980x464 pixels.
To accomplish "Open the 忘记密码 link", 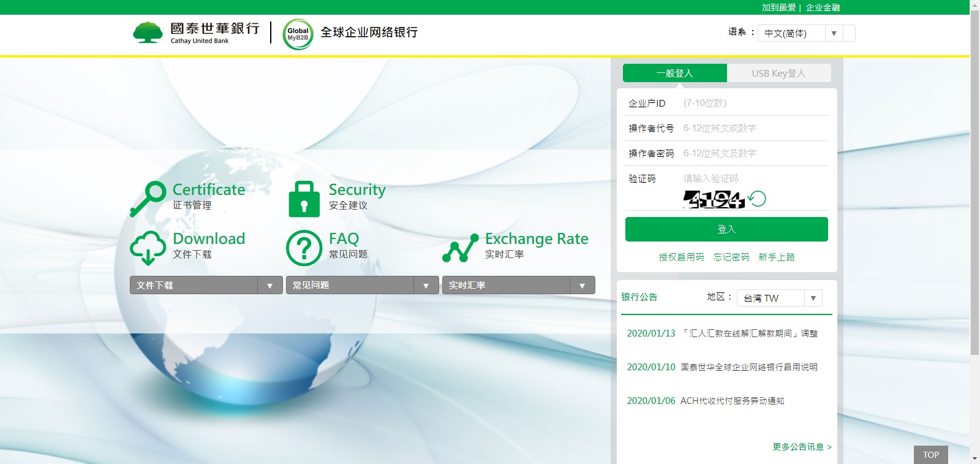I will coord(731,257).
